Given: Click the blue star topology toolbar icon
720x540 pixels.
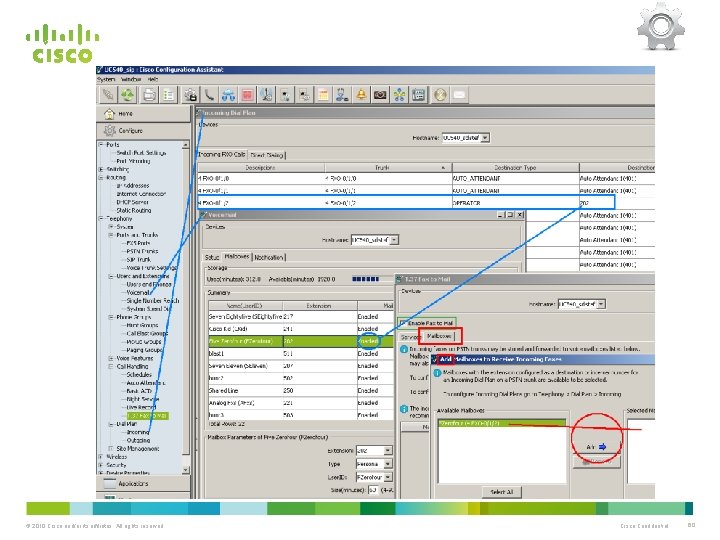Looking at the screenshot, I should coord(399,95).
